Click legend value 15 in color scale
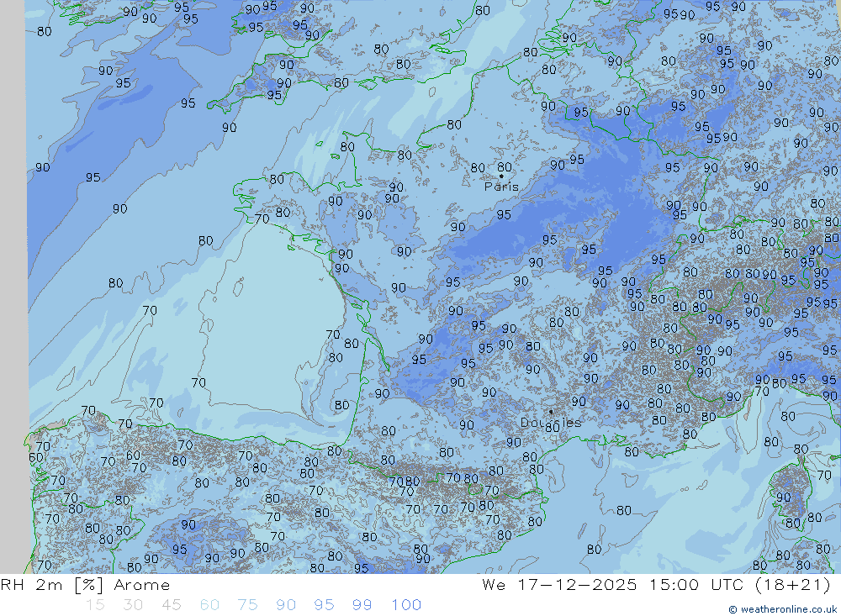Screen dimensions: 841x616 95,605
